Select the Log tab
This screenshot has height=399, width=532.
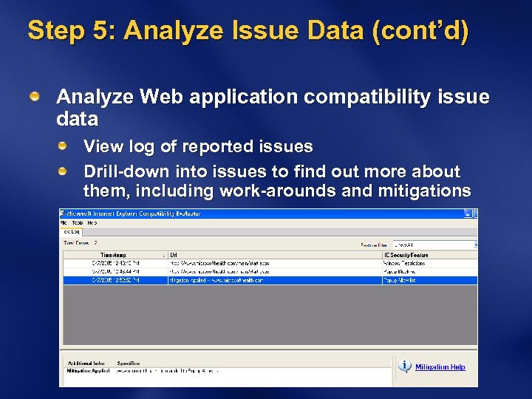click(71, 232)
